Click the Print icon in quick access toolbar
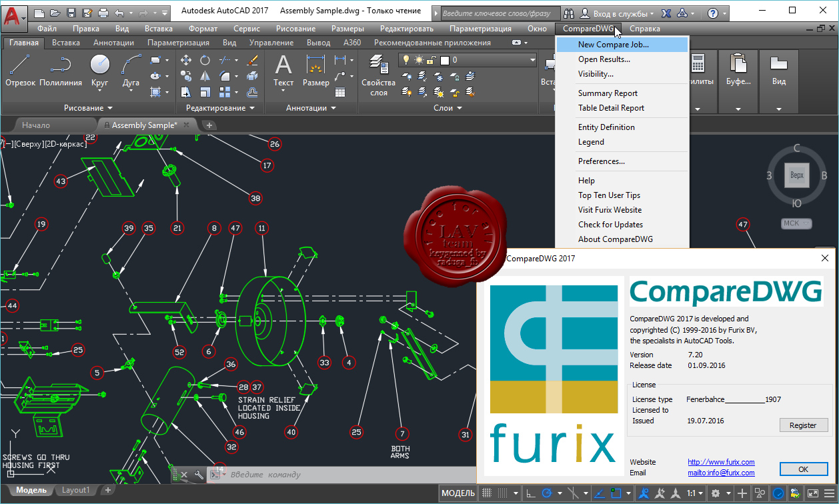 click(103, 13)
